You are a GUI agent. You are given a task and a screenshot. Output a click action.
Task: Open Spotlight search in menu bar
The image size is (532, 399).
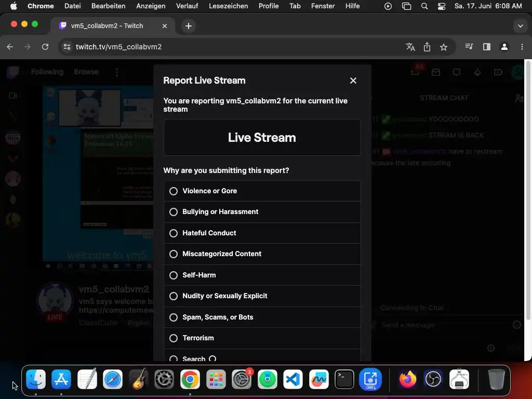point(424,6)
